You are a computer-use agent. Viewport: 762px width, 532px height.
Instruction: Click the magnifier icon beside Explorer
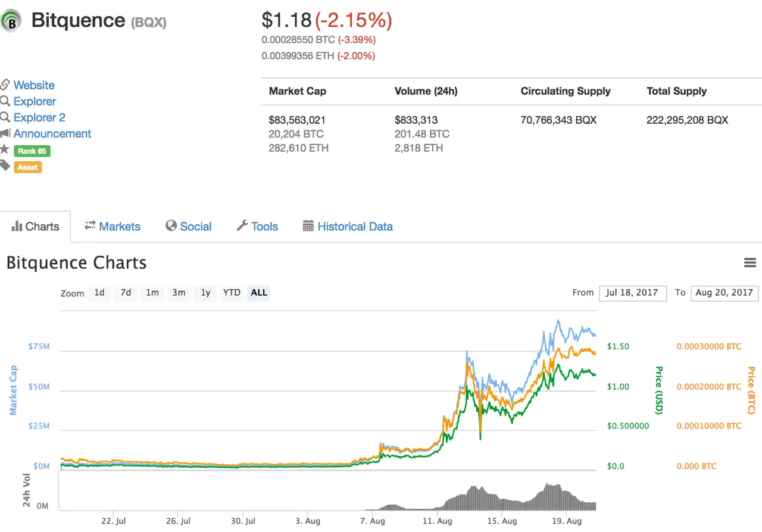(5, 101)
